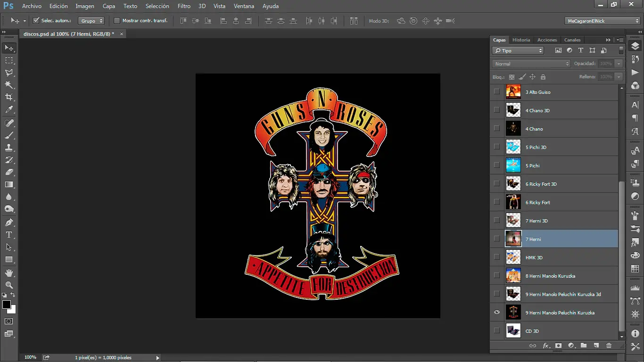
Task: Select the Hand tool
Action: coord(9,273)
